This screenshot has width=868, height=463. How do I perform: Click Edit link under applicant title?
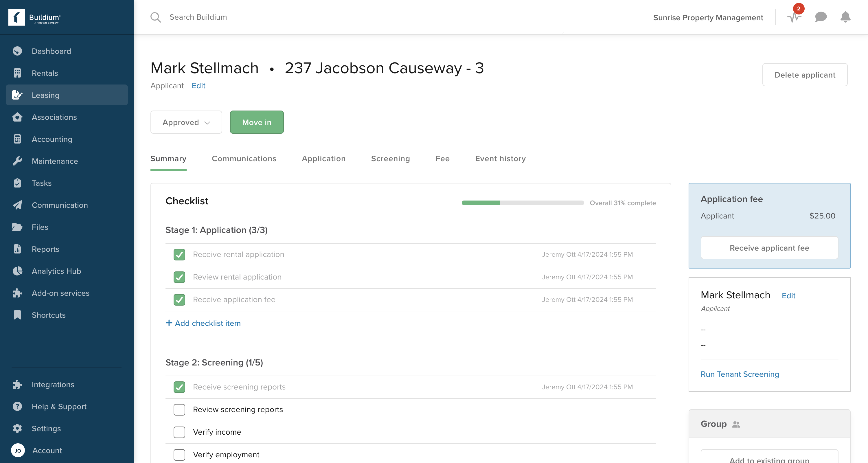(198, 86)
